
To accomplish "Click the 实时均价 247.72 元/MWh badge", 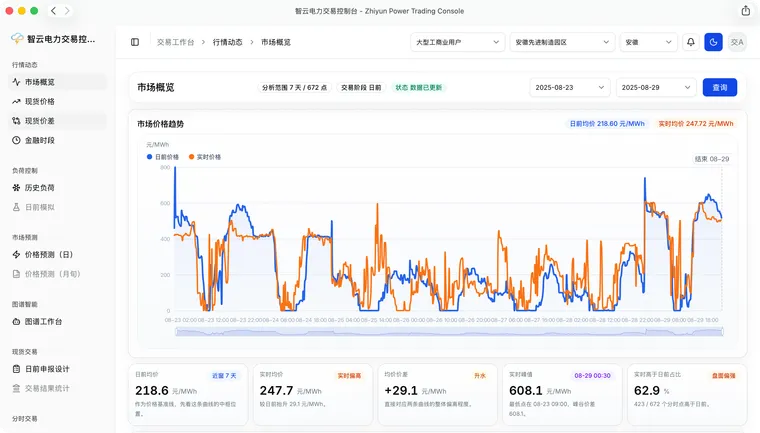I will [696, 124].
